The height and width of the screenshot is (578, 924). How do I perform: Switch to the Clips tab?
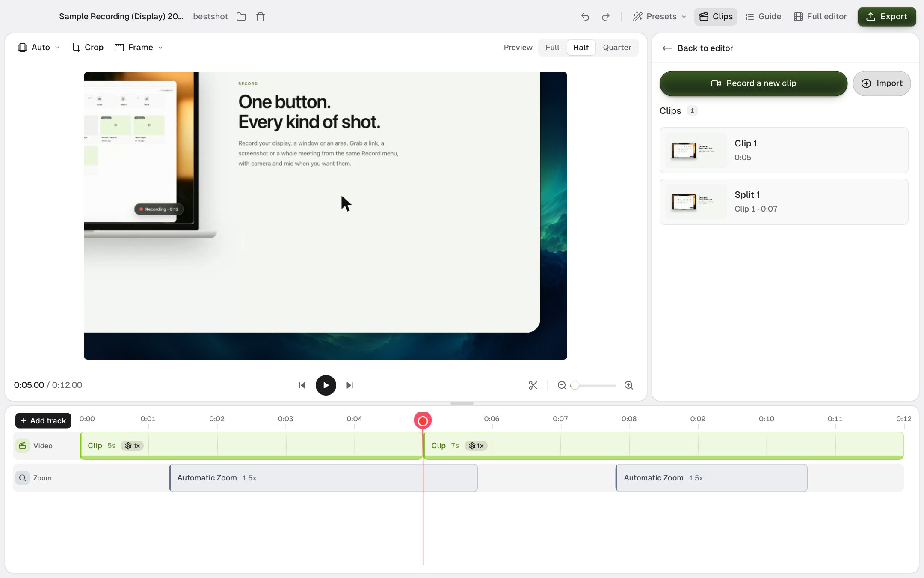tap(716, 17)
